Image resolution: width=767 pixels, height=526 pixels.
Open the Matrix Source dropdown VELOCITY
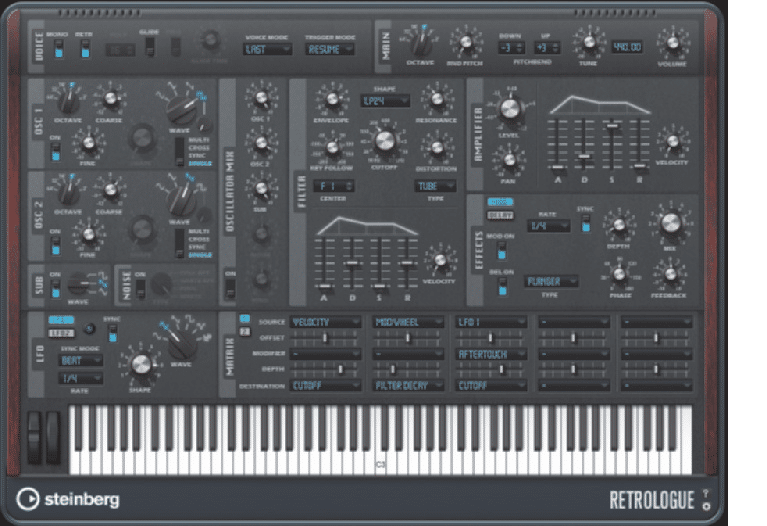pos(325,322)
